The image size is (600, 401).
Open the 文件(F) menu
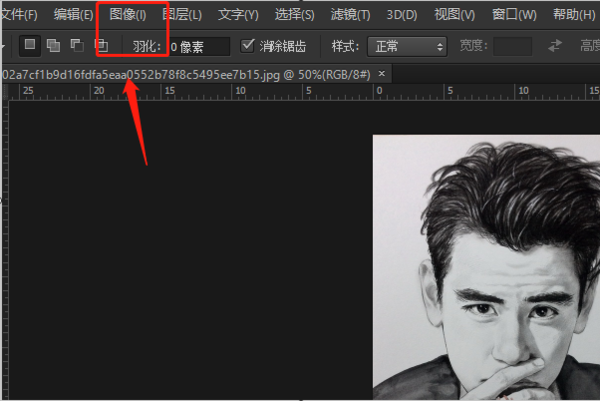coord(19,15)
